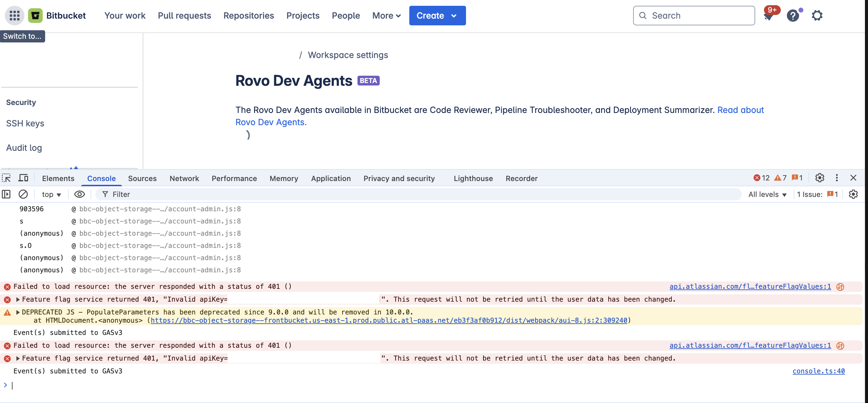Screen dimensions: 868x403
Task: Focus the Bitbucket Search field
Action: [694, 16]
